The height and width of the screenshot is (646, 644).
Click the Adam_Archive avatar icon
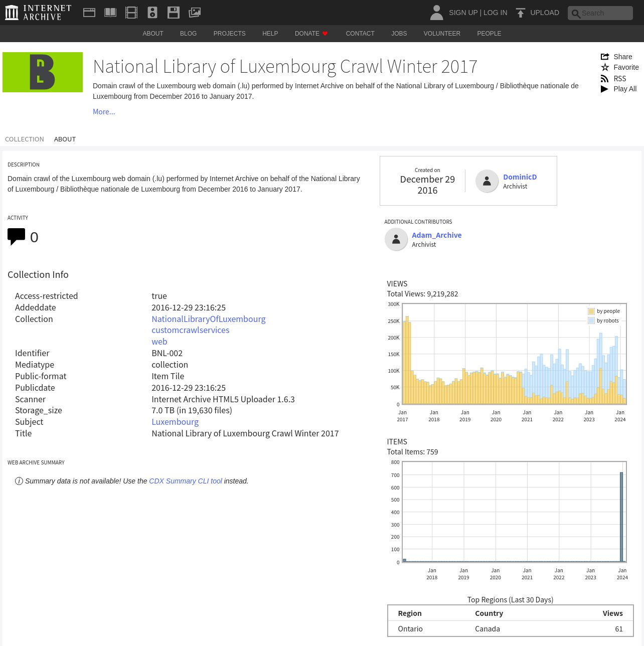396,239
